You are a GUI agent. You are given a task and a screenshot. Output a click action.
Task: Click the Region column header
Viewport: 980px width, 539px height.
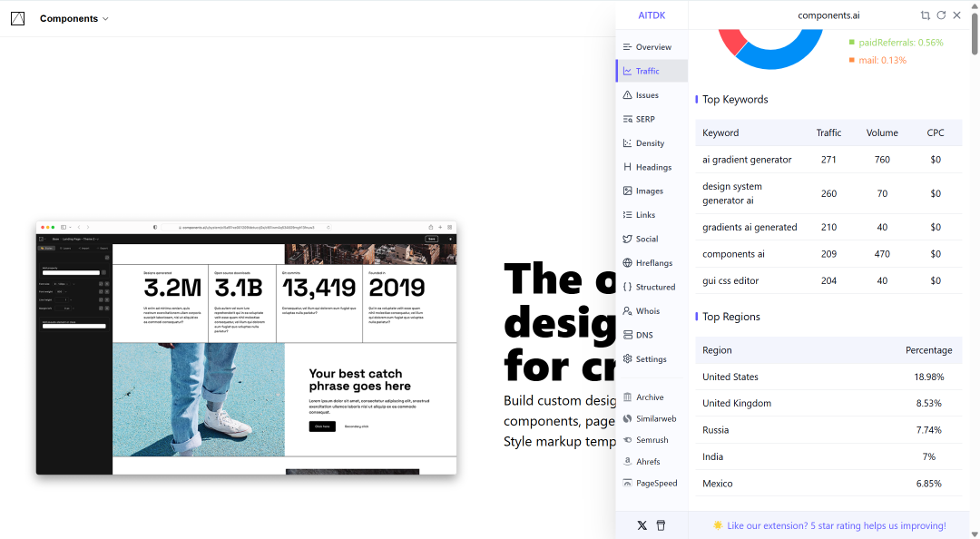pos(717,350)
